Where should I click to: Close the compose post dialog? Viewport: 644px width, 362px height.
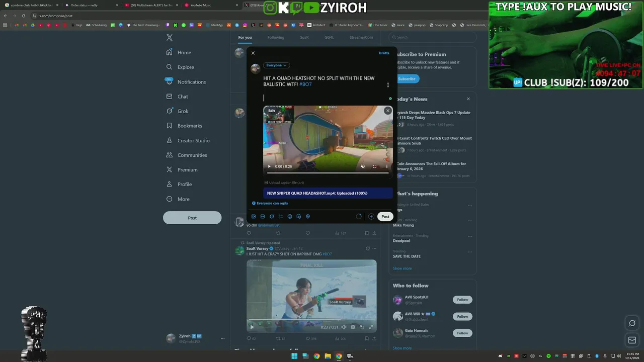click(253, 53)
